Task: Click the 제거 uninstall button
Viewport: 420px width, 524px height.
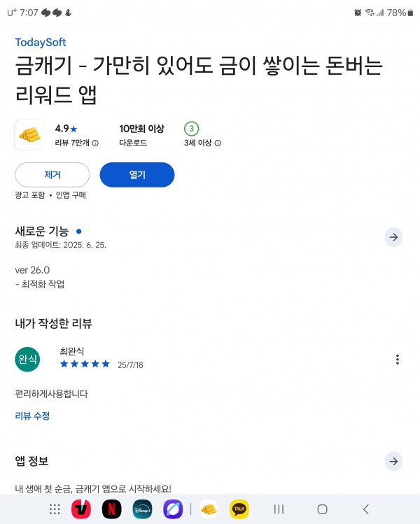Action: pos(52,175)
